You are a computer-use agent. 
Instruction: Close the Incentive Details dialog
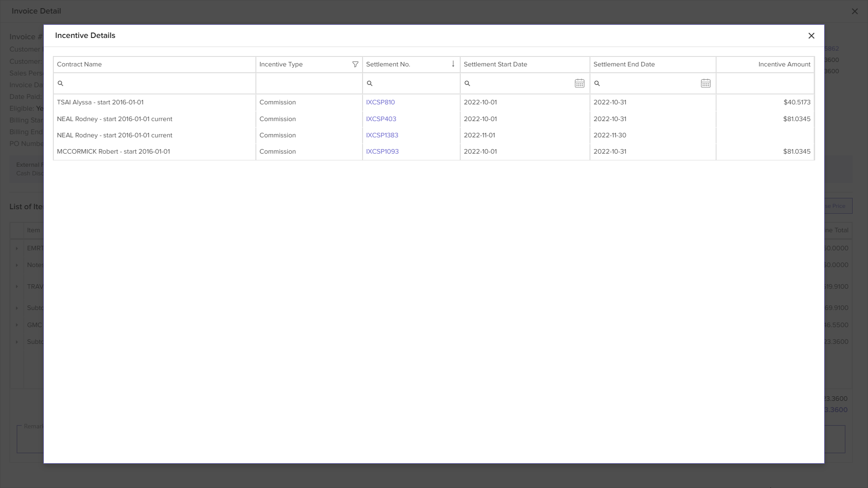[x=811, y=36]
